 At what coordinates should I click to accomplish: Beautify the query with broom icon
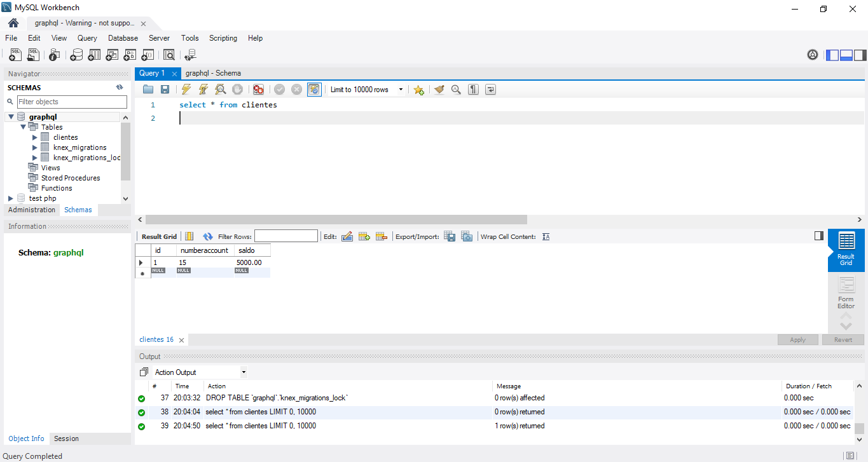click(x=439, y=90)
